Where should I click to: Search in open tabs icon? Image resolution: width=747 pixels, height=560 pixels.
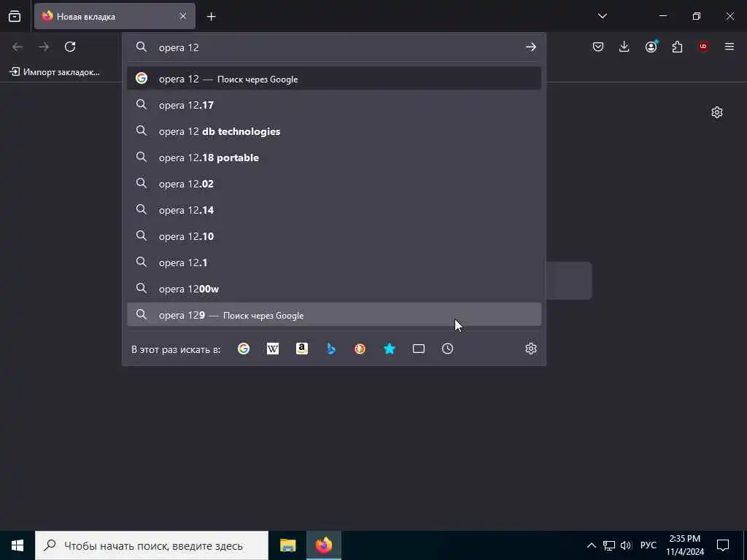pos(418,349)
